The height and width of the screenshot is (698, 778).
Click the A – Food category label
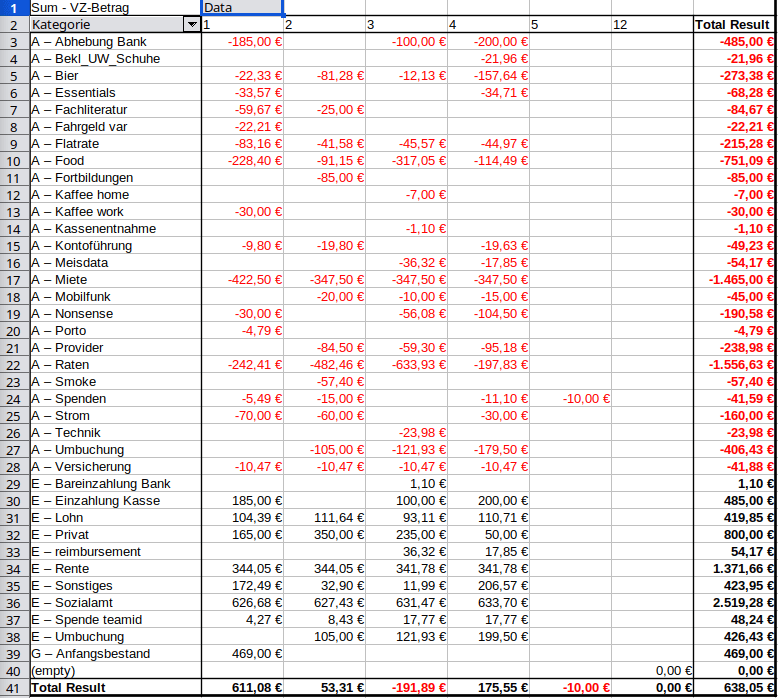tap(114, 161)
